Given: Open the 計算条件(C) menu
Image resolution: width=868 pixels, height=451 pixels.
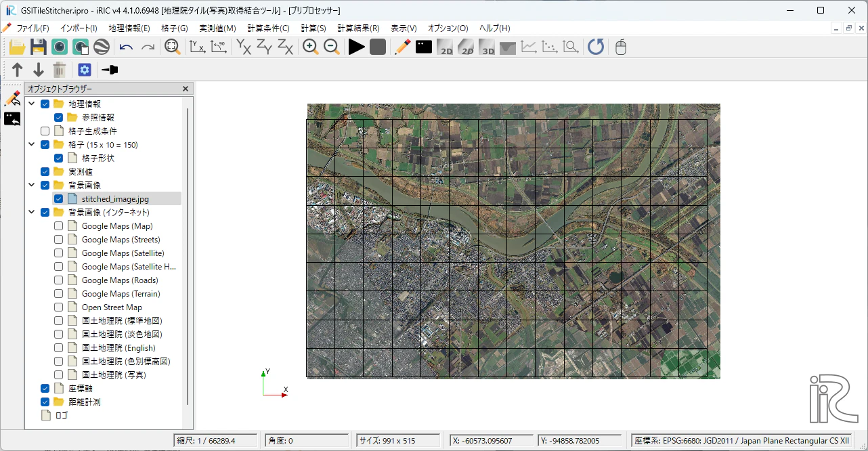Looking at the screenshot, I should click(x=268, y=28).
